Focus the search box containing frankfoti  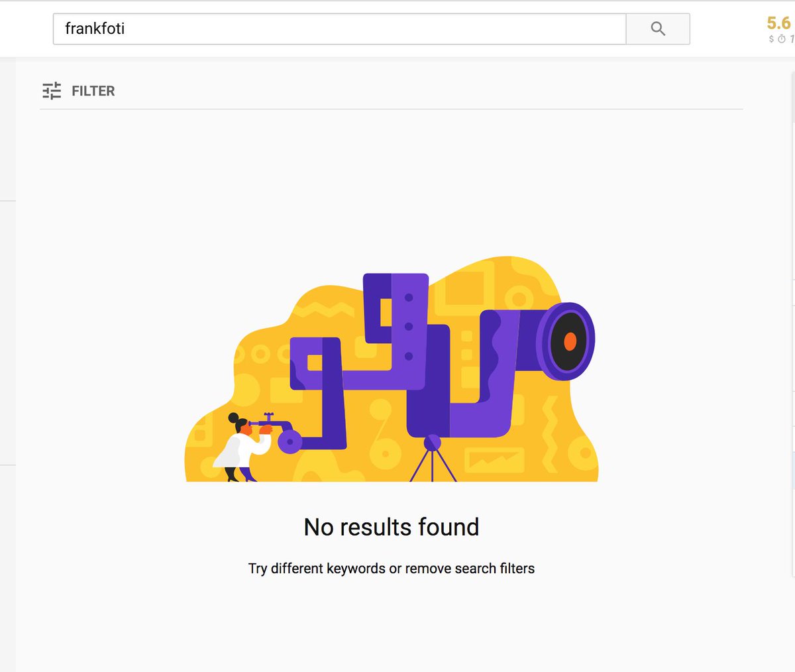(339, 28)
